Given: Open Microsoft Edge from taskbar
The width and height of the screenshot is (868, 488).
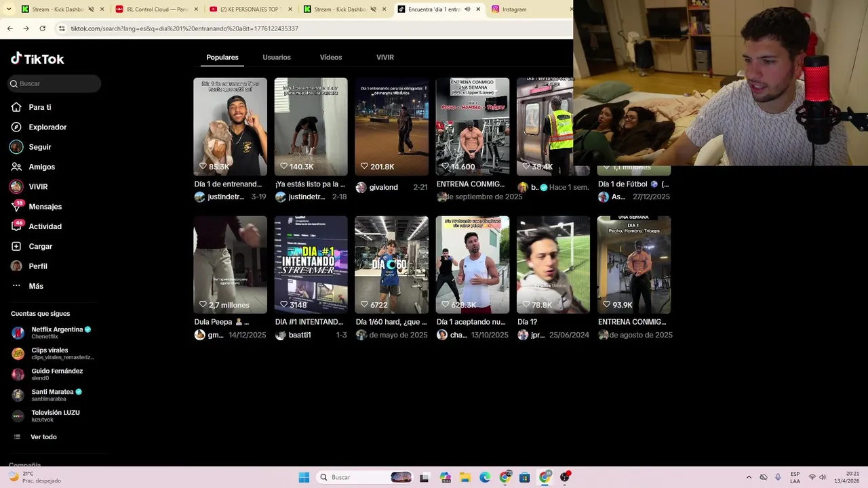Looking at the screenshot, I should [485, 477].
